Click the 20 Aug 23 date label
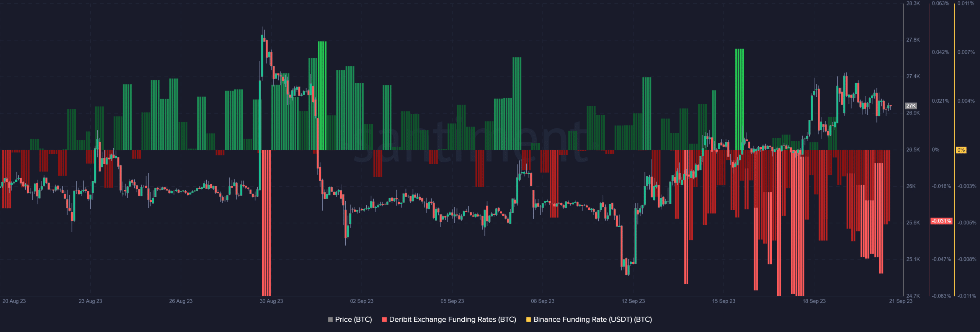The height and width of the screenshot is (332, 980). [x=14, y=301]
